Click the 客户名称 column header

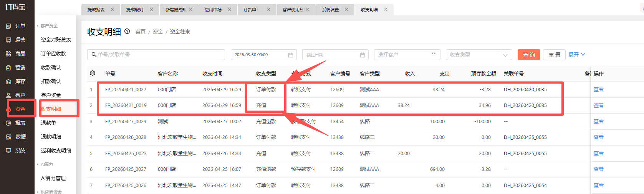point(168,74)
